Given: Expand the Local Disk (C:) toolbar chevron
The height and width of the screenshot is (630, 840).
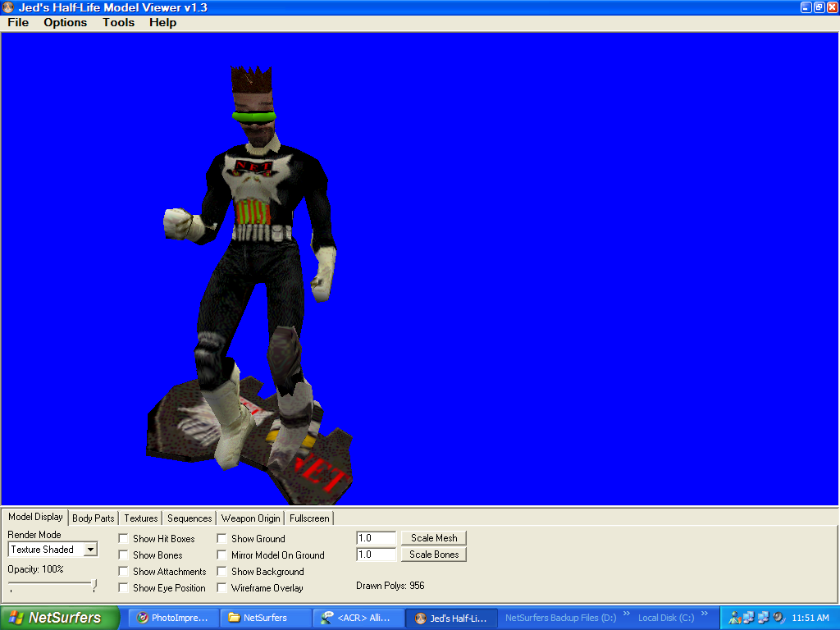Looking at the screenshot, I should [x=705, y=614].
